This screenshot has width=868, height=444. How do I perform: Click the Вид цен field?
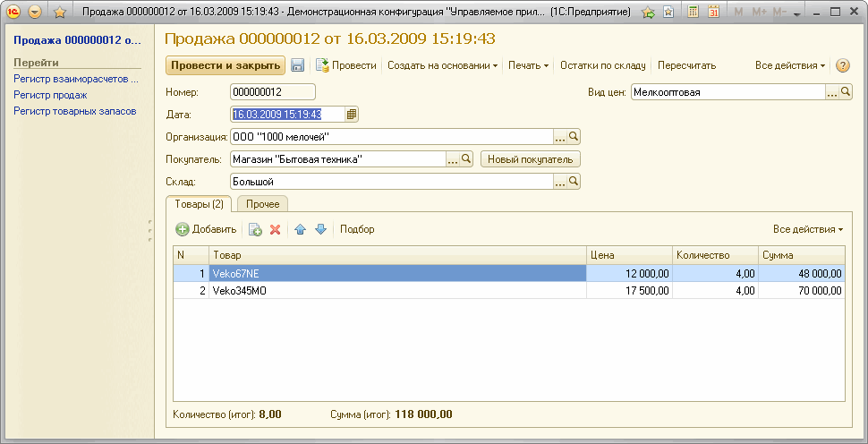[x=728, y=92]
